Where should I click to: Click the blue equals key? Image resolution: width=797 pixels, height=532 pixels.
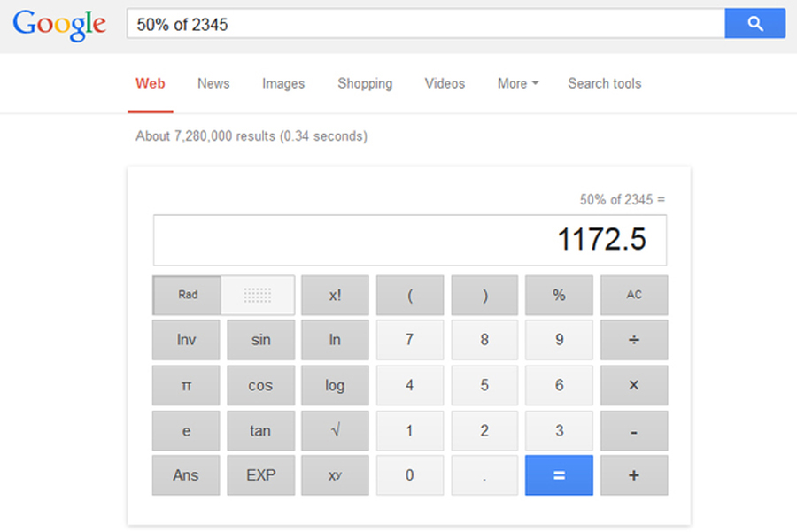pyautogui.click(x=559, y=475)
